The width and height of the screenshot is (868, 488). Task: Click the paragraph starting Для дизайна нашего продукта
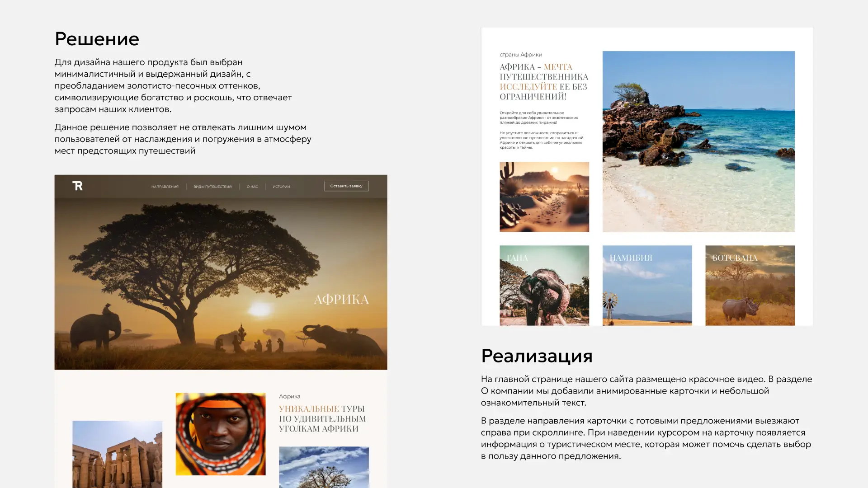pos(173,86)
